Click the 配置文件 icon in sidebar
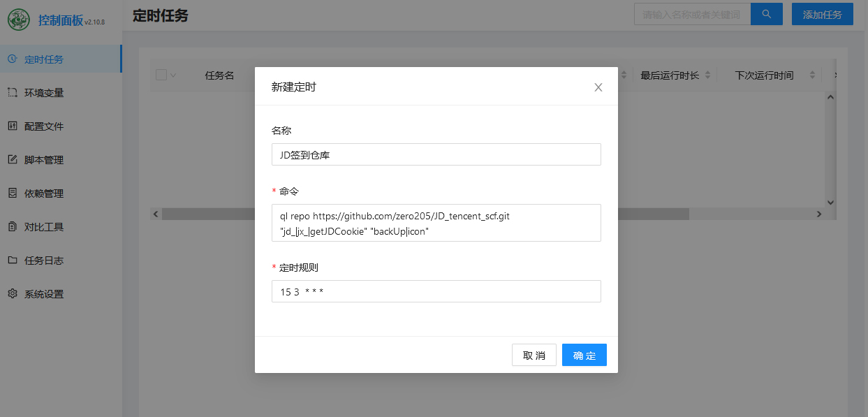The image size is (868, 417). [x=12, y=126]
